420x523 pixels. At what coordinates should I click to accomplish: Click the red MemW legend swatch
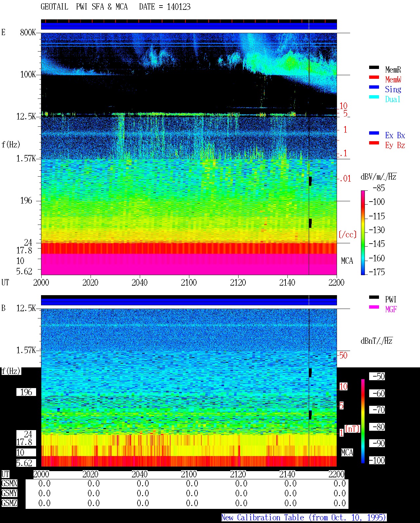tap(374, 77)
